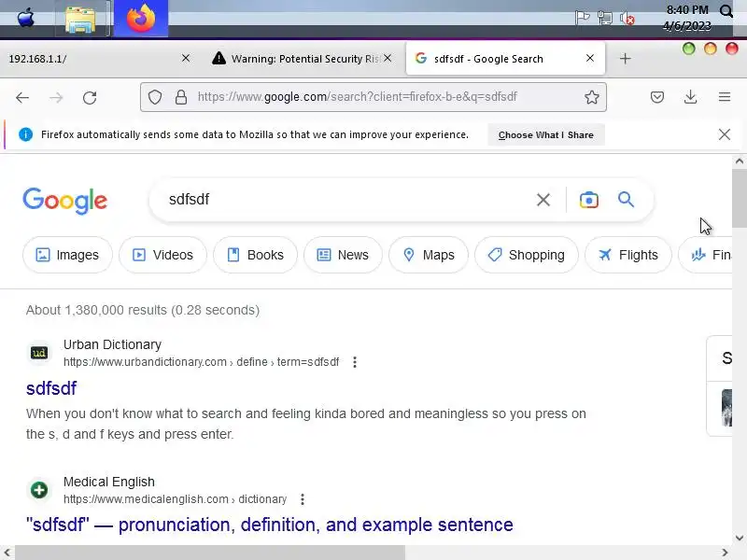Viewport: 747px width, 560px height.
Task: Click the vertical scrollbar down arrow
Action: click(740, 539)
